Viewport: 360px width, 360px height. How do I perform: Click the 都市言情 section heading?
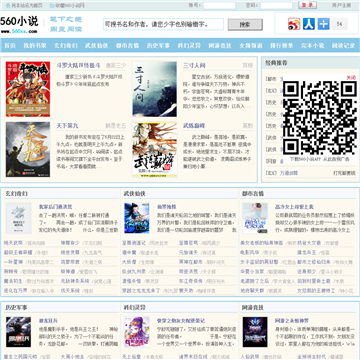click(x=253, y=194)
